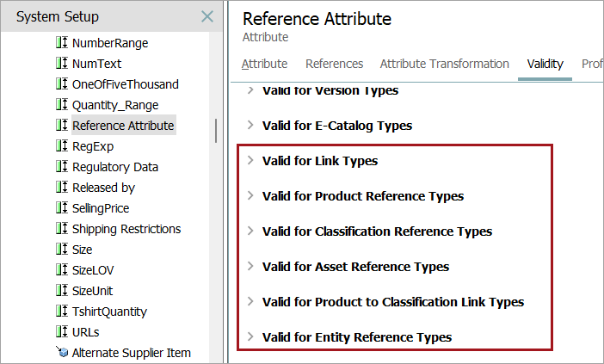This screenshot has width=604, height=364.
Task: Switch to the Attribute tab
Action: (265, 64)
